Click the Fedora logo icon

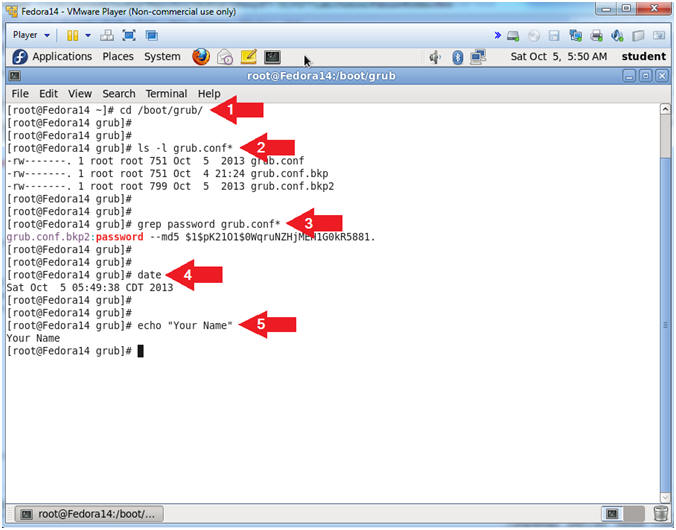[19, 56]
